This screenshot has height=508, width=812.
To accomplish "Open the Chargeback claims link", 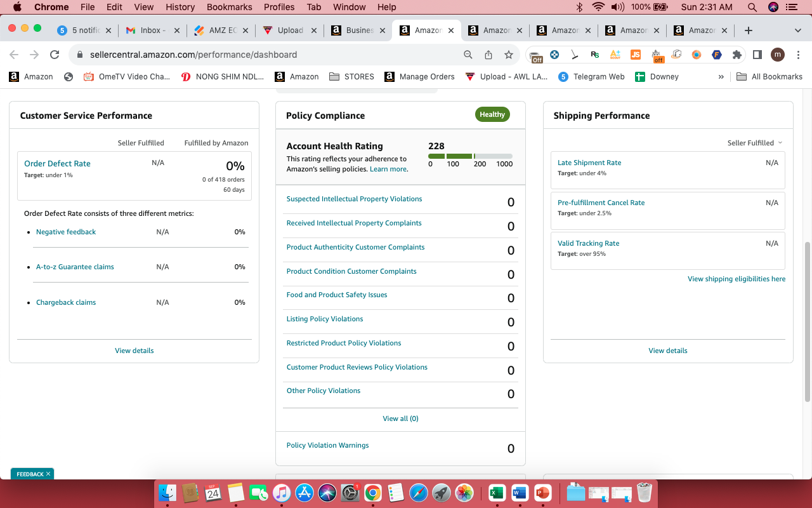I will click(66, 302).
